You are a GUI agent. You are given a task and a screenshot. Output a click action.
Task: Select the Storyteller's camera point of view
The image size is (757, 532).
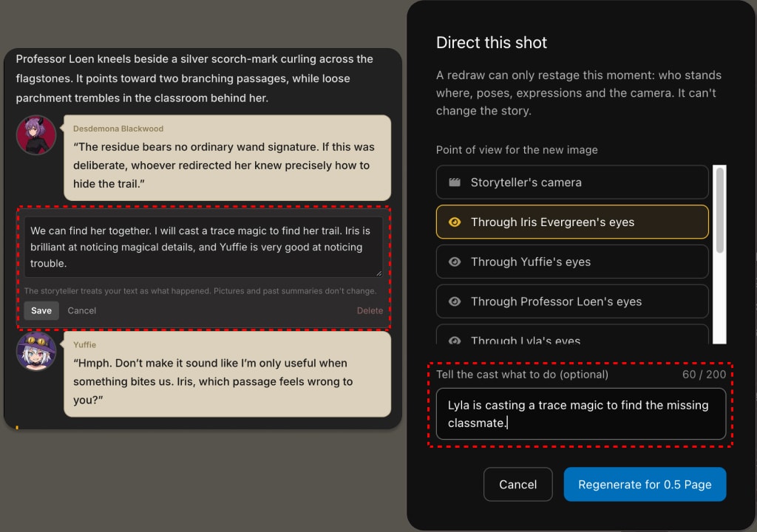[x=572, y=182]
